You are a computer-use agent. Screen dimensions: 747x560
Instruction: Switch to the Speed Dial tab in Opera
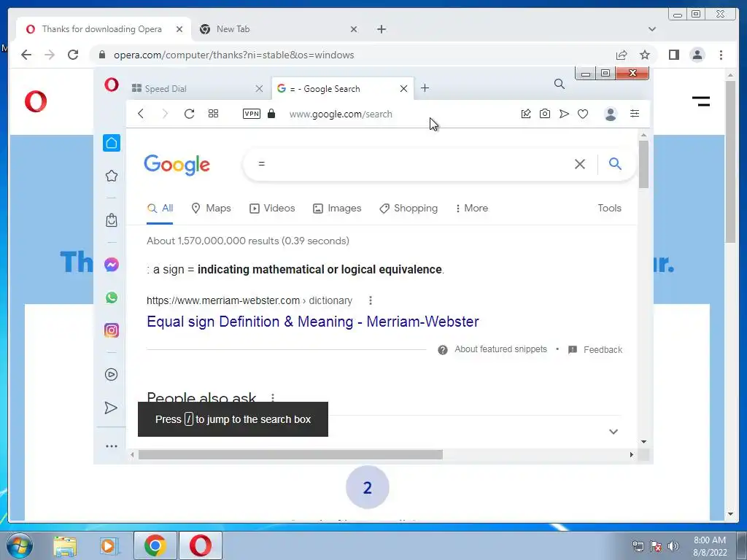click(x=196, y=88)
